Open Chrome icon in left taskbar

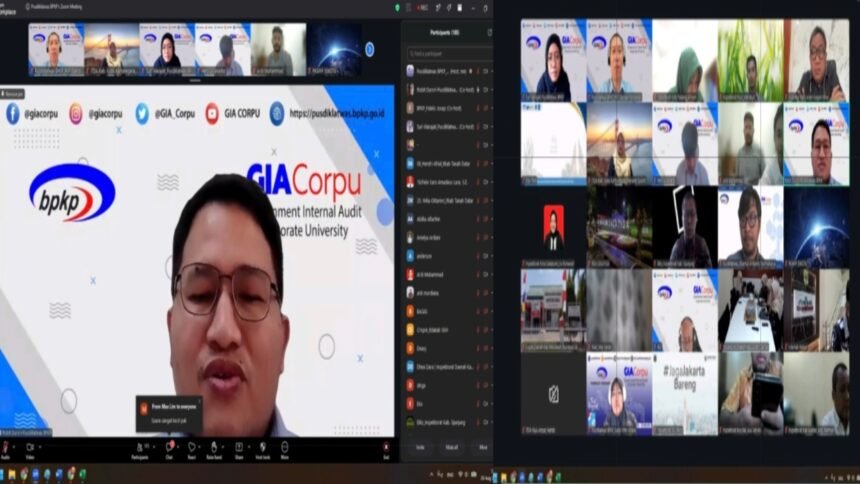click(x=24, y=475)
